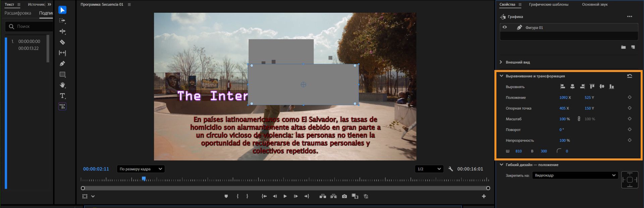Expand the Внешний вид section
This screenshot has height=208, width=644.
click(501, 62)
